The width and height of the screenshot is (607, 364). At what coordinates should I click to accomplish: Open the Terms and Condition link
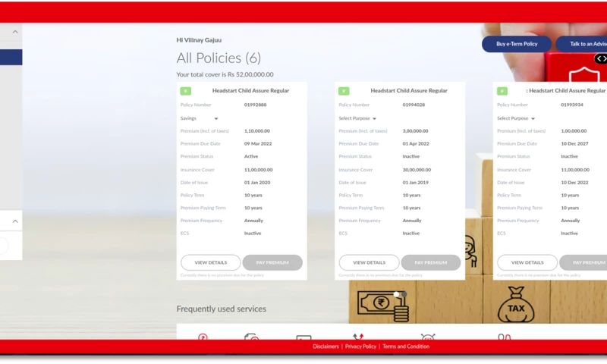coord(406,347)
